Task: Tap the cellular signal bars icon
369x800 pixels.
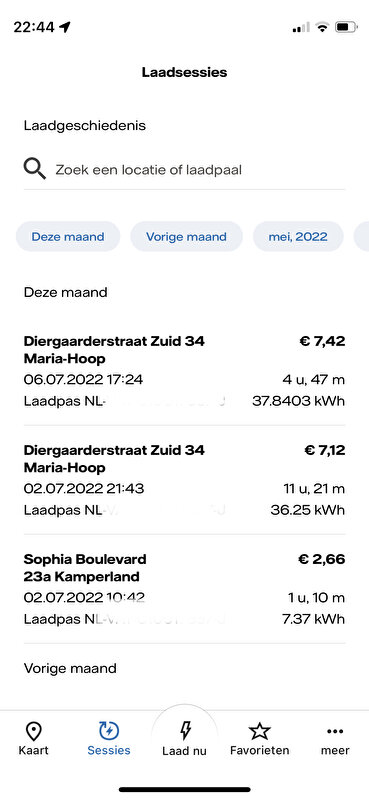Action: [x=301, y=28]
